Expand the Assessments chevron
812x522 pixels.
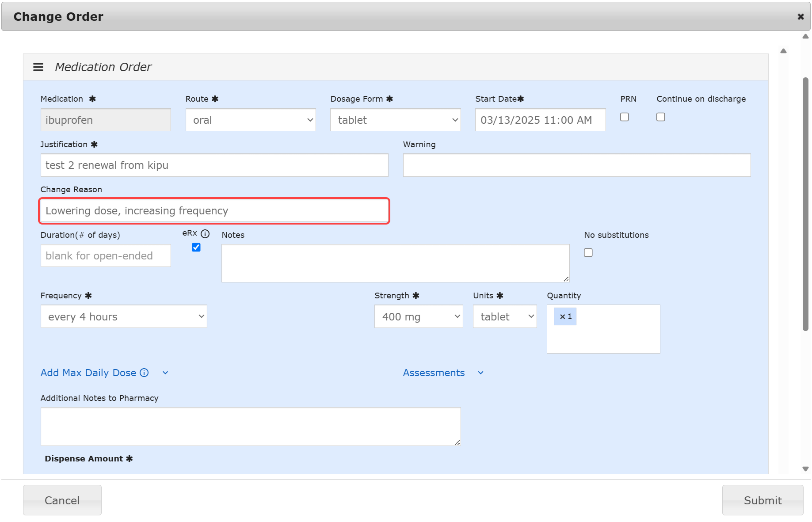click(480, 373)
